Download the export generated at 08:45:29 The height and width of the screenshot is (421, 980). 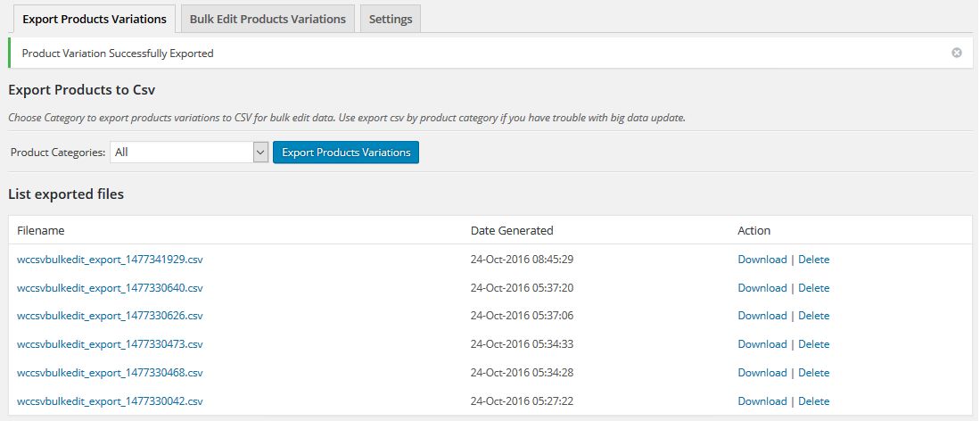(762, 260)
